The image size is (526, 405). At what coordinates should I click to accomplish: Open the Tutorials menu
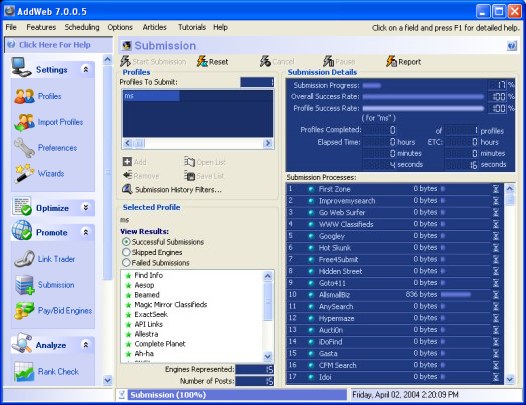click(x=192, y=27)
